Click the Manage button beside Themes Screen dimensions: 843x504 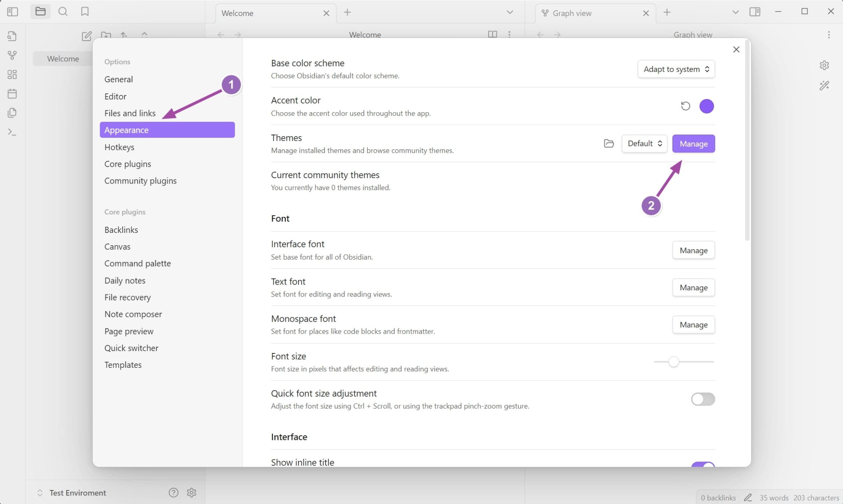(x=693, y=144)
